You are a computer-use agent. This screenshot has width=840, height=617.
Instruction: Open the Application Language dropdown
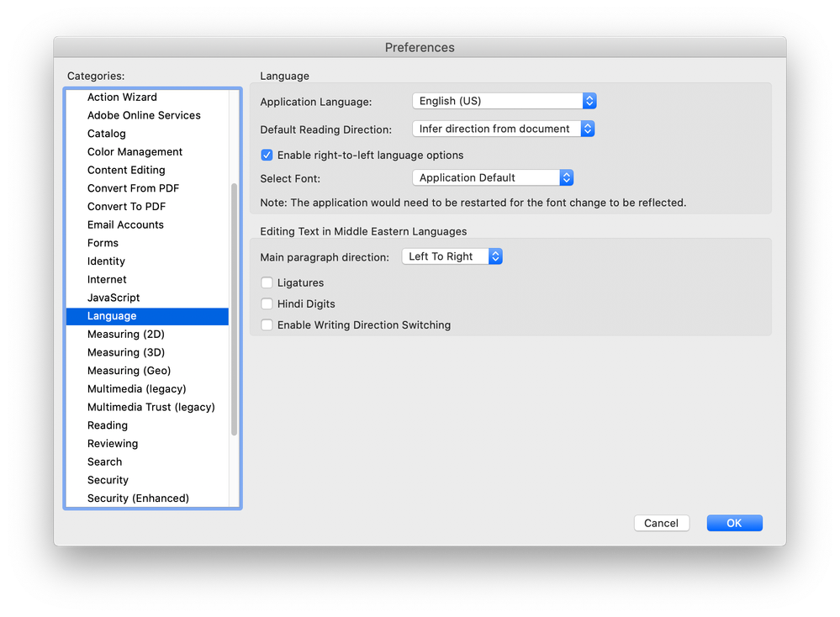tap(505, 101)
